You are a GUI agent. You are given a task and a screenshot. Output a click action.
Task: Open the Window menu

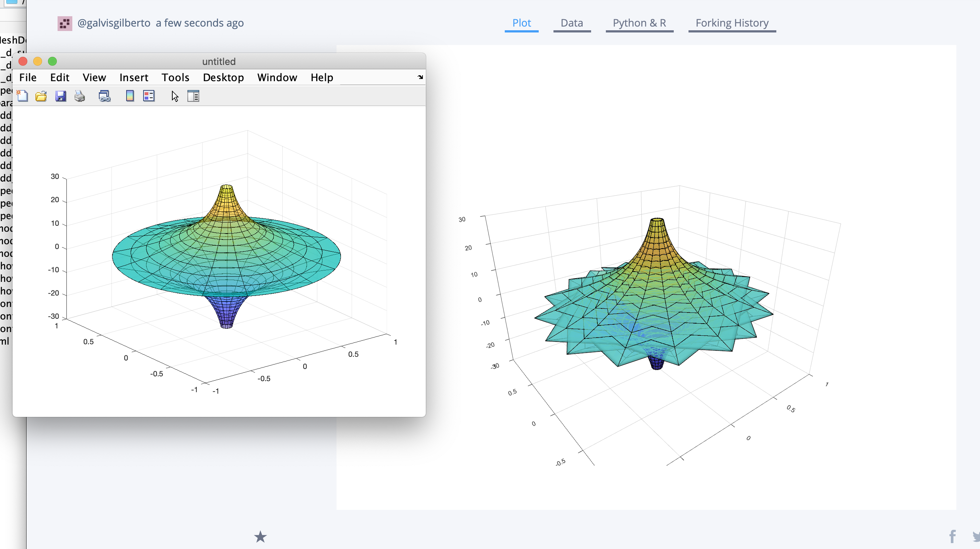[277, 77]
